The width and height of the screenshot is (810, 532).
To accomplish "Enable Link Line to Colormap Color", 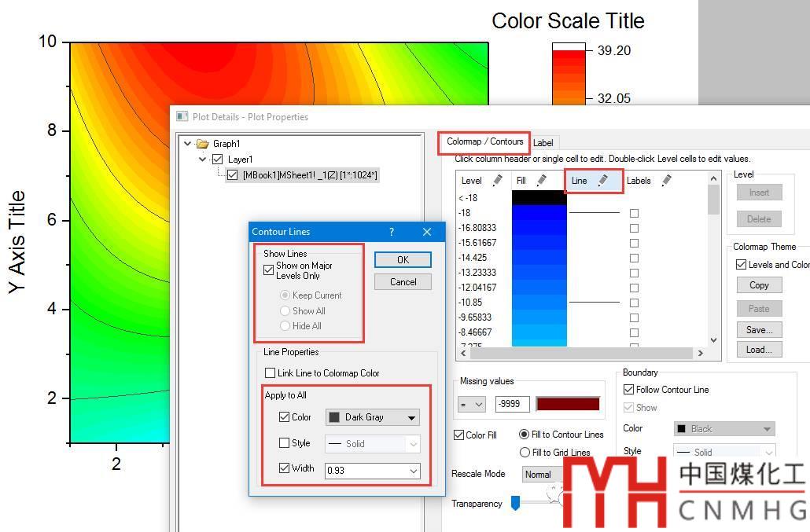I will point(270,372).
